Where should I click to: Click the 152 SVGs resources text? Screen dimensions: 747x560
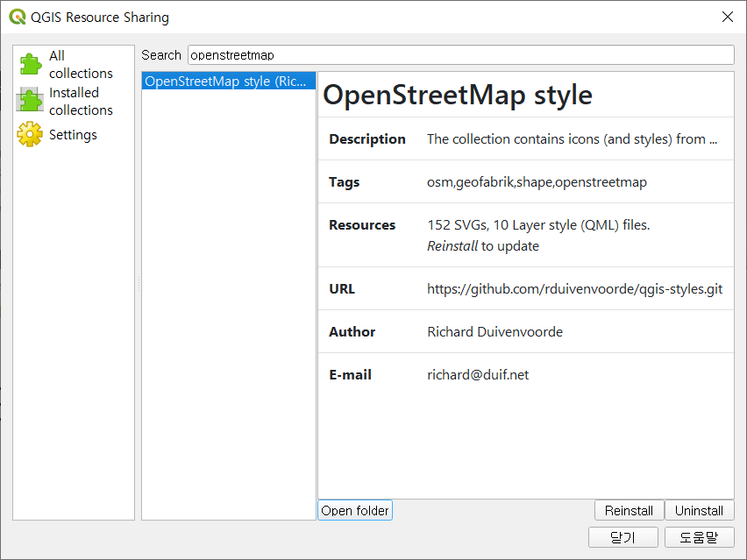(538, 224)
